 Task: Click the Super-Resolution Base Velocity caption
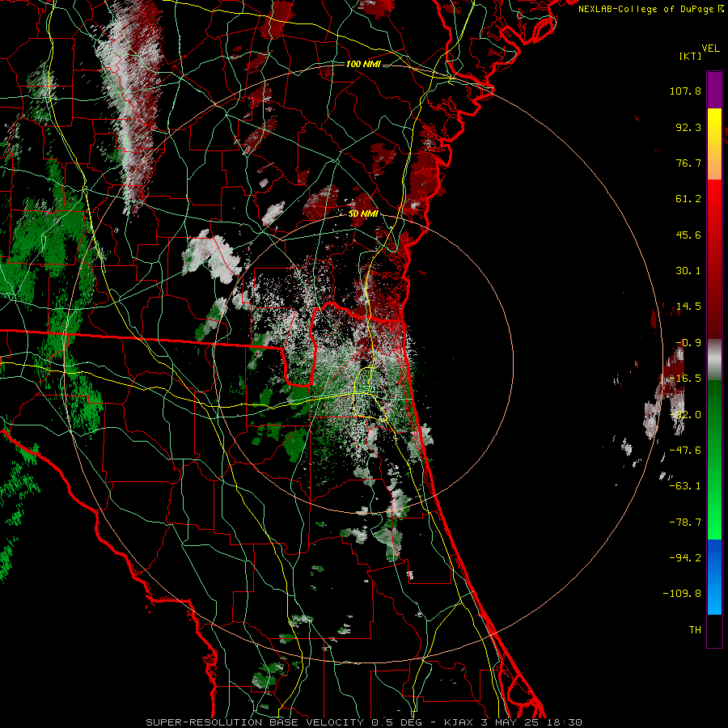[x=364, y=722]
